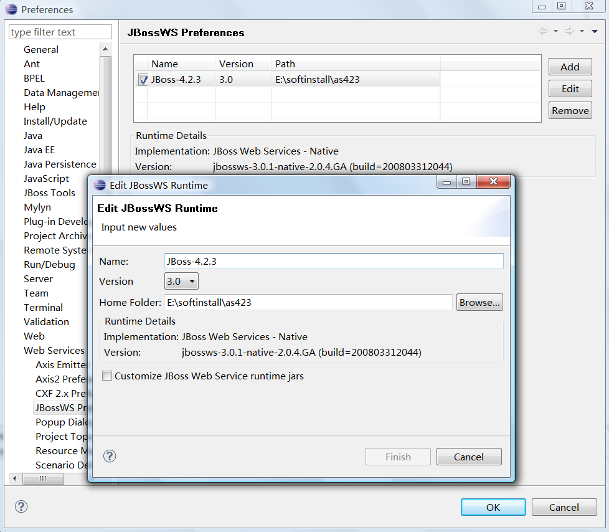This screenshot has height=532, width=609.
Task: Click the scroll up arrow of preferences tree
Action: tap(105, 49)
